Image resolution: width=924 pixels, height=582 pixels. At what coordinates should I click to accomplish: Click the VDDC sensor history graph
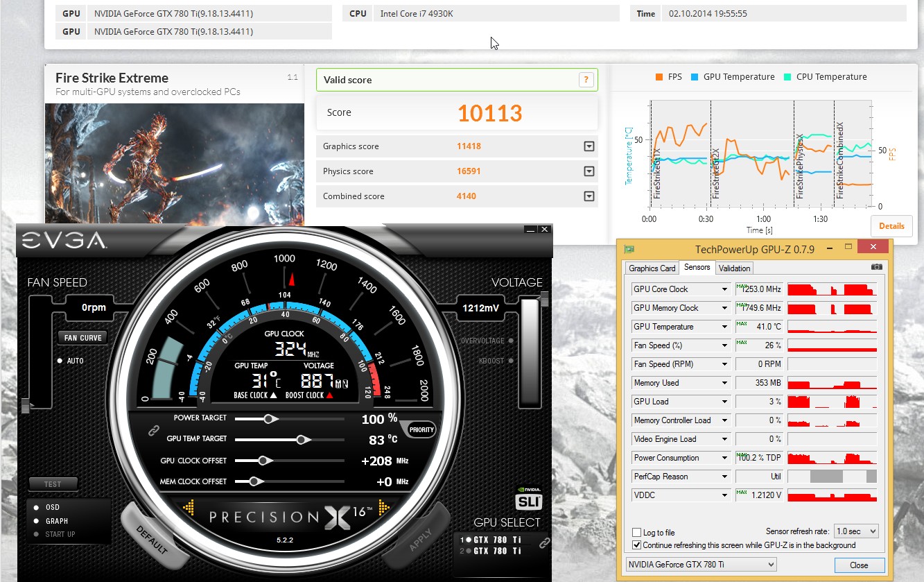click(x=832, y=495)
